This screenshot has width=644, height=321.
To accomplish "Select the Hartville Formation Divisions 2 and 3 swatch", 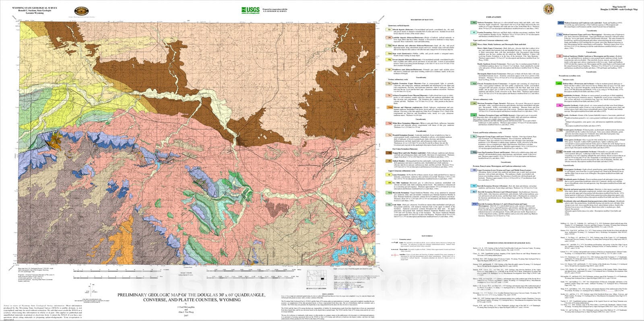I will (475, 191).
